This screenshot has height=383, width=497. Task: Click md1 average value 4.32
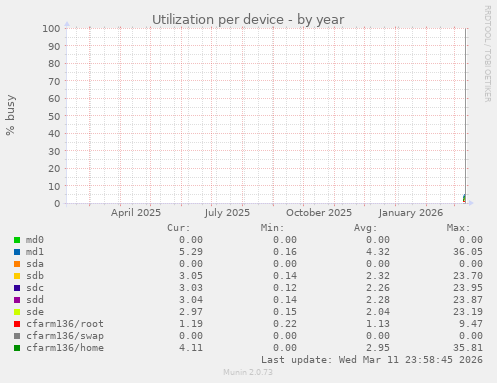[x=378, y=252]
